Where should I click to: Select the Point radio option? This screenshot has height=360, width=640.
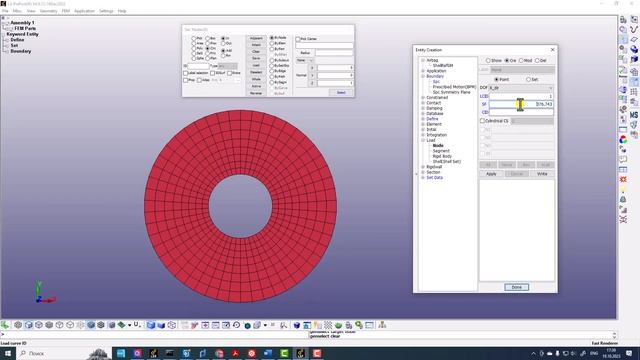[x=496, y=79]
